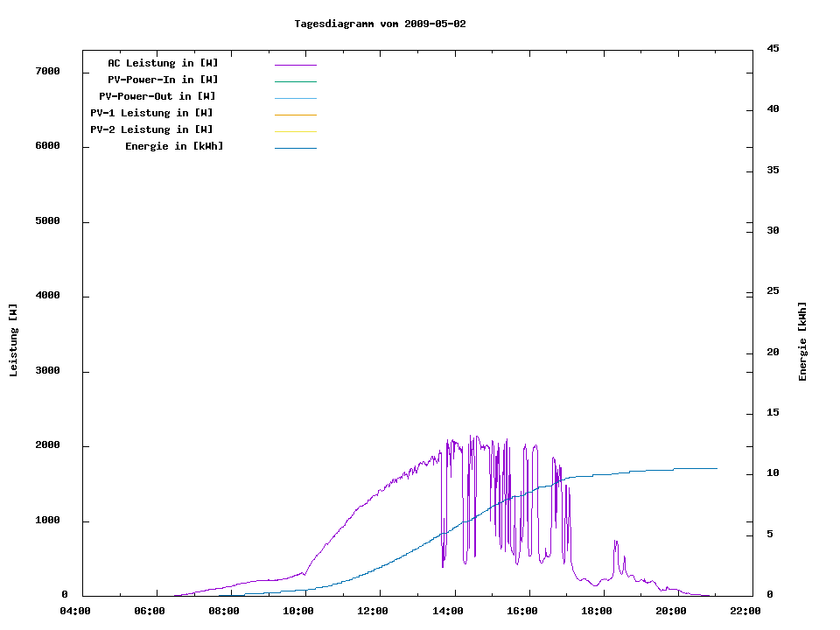This screenshot has width=840, height=630.
Task: Click the 'Energie in [kWh]' legend label
Action: (x=174, y=146)
